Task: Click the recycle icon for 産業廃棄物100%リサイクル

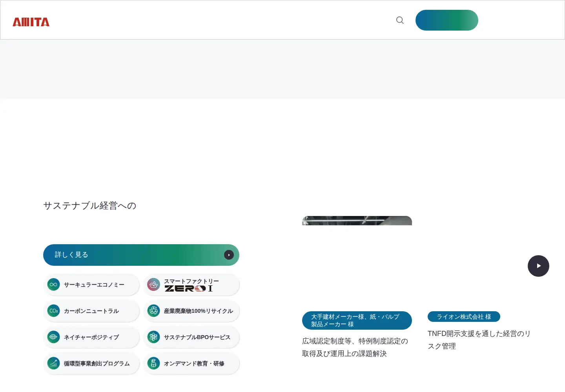Action: [153, 311]
